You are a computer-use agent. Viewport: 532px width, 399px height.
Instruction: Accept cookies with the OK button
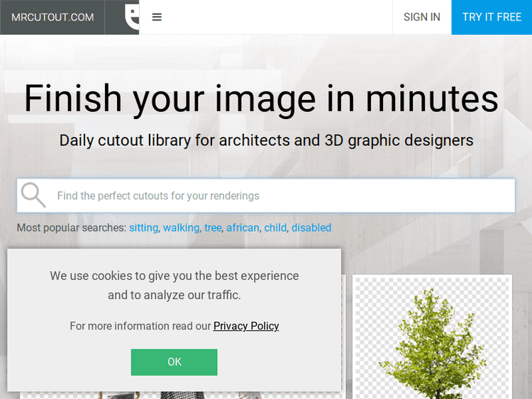pyautogui.click(x=174, y=362)
